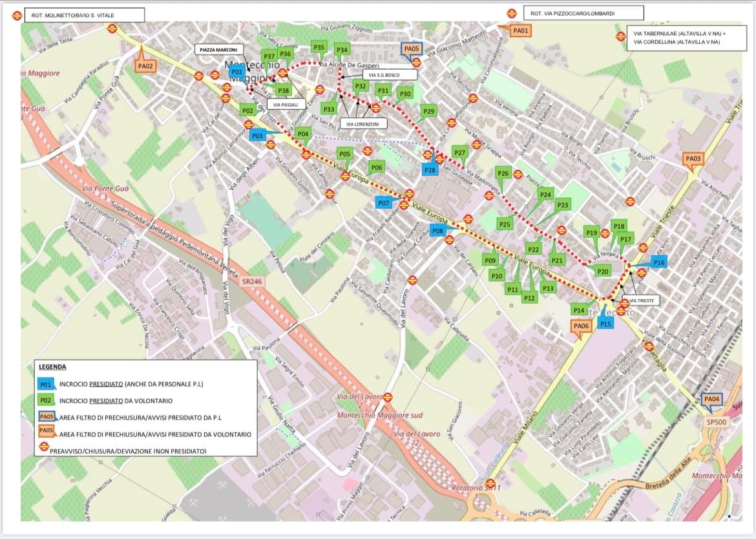Image resolution: width=756 pixels, height=539 pixels.
Task: Select the green P14 marker
Action: click(579, 310)
